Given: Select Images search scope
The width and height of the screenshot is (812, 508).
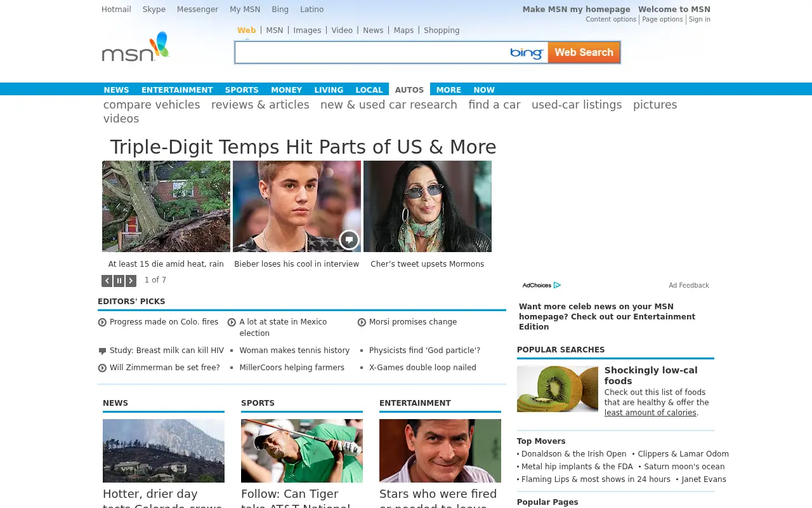Looking at the screenshot, I should tap(307, 30).
